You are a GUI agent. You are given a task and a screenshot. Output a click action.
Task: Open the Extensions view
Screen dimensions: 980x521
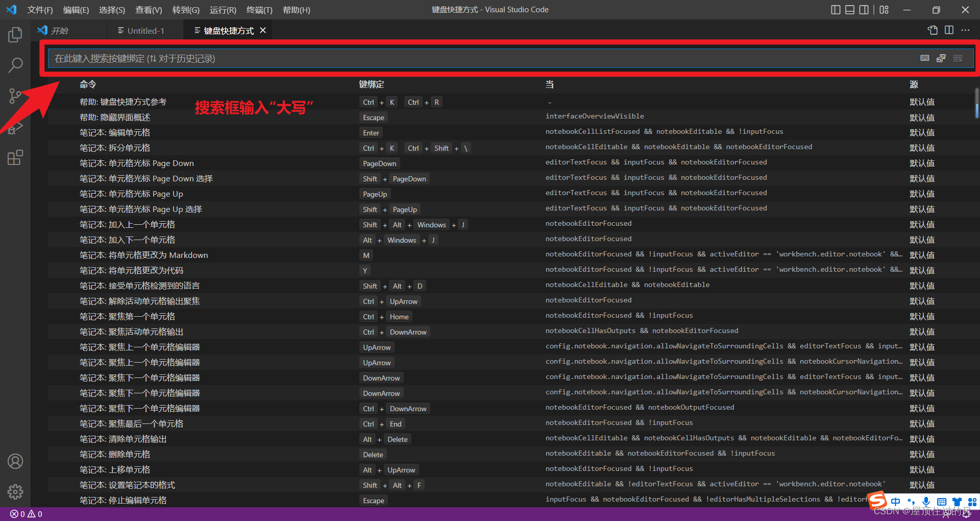click(15, 157)
